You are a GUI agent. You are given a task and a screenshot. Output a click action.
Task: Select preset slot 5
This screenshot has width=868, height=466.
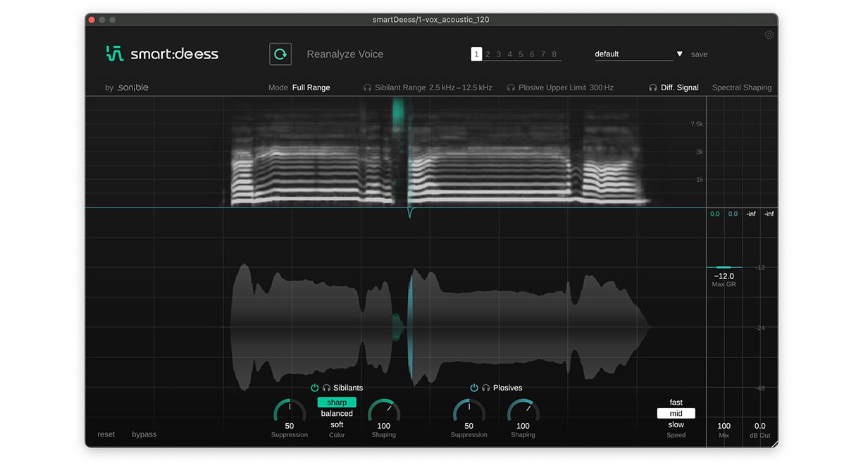point(521,54)
